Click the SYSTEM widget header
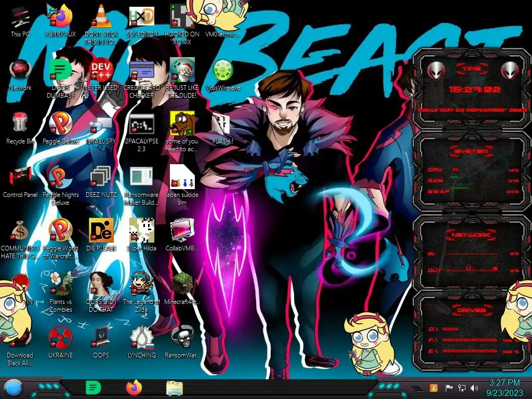Viewport: 532px width, 399px height. tap(472, 151)
